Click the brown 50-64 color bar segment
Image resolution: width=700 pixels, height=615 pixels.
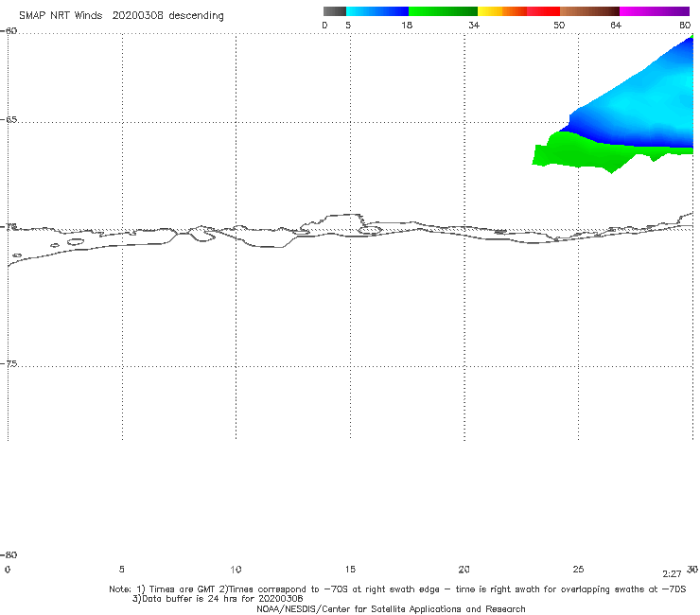tap(589, 11)
